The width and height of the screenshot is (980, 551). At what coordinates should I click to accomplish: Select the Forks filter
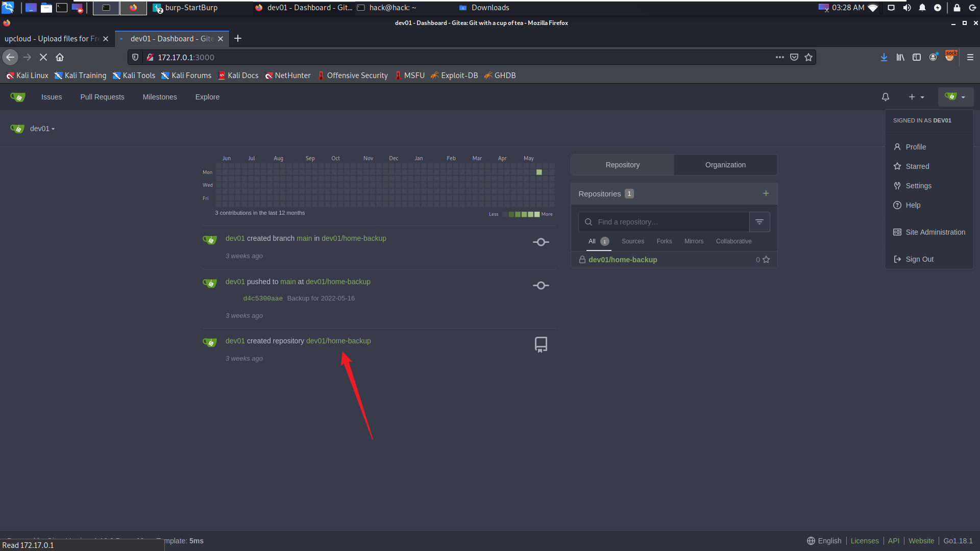(664, 241)
